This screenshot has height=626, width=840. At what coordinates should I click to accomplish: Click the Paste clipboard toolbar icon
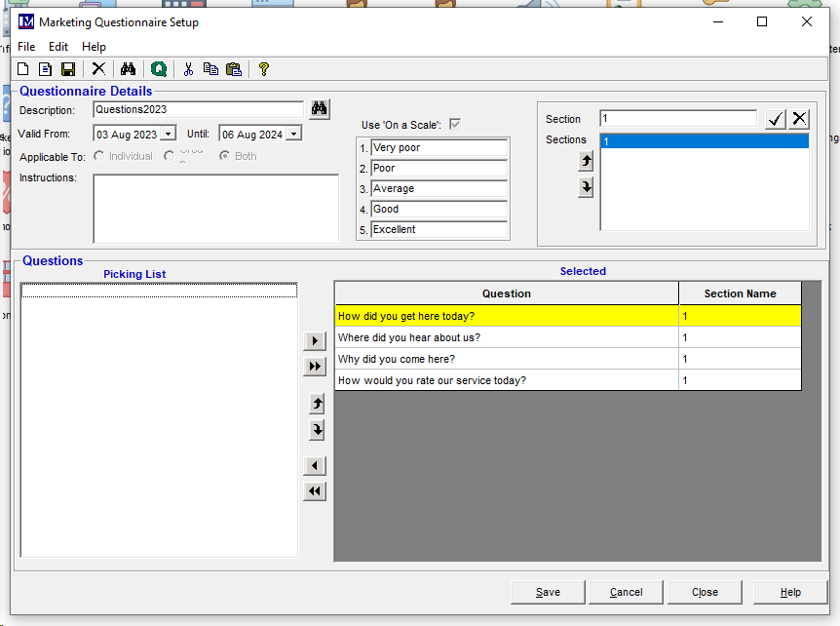tap(234, 69)
